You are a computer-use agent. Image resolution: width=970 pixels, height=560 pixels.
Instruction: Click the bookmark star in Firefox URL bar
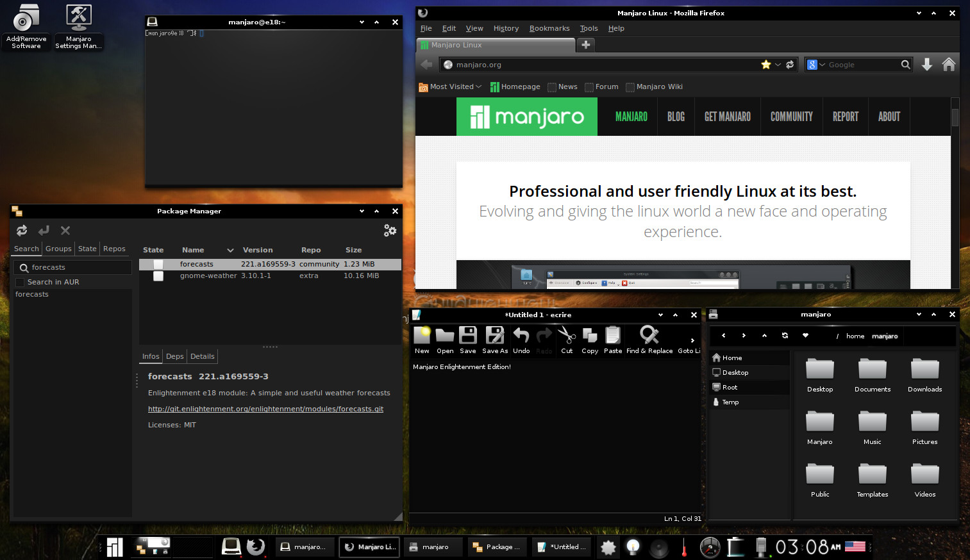tap(765, 65)
